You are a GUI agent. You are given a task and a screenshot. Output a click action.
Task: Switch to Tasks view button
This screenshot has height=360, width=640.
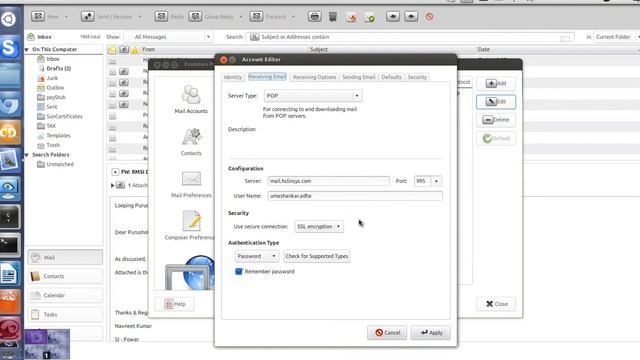pyautogui.click(x=65, y=314)
